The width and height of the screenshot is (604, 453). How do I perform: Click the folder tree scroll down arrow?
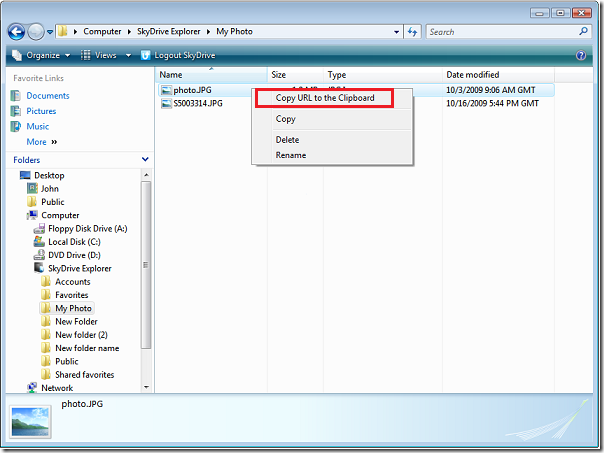tap(146, 387)
